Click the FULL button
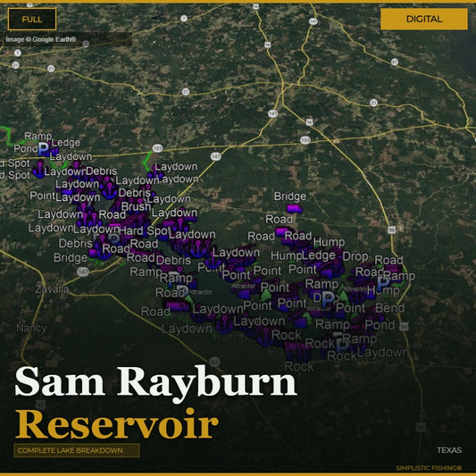 32,20
